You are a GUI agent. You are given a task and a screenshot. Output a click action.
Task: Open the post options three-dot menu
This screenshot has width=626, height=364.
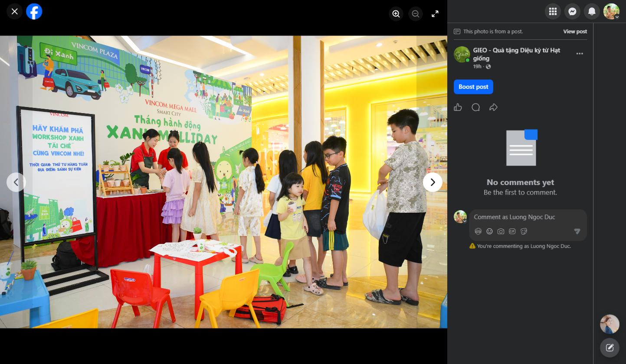point(580,54)
